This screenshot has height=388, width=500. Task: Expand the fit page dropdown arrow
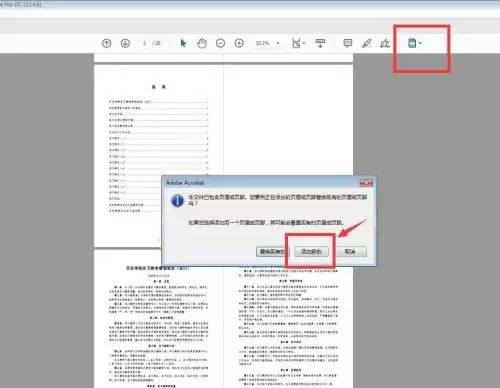tap(304, 43)
